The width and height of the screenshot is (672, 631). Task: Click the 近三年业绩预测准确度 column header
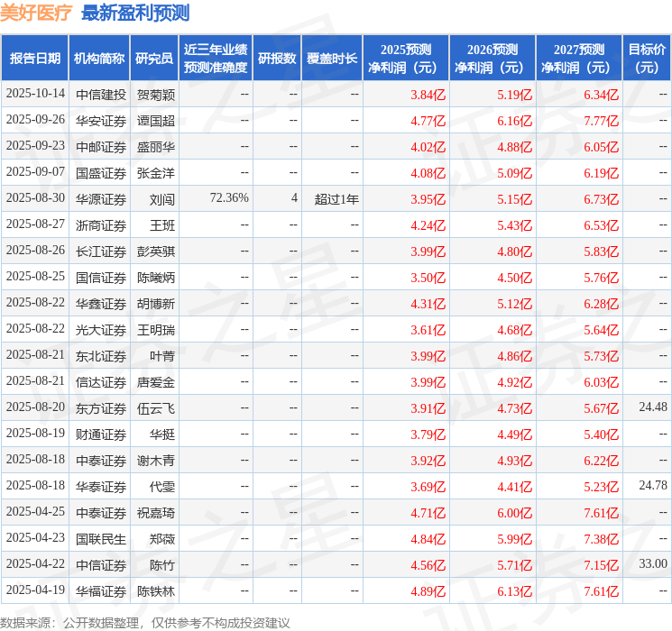click(216, 58)
